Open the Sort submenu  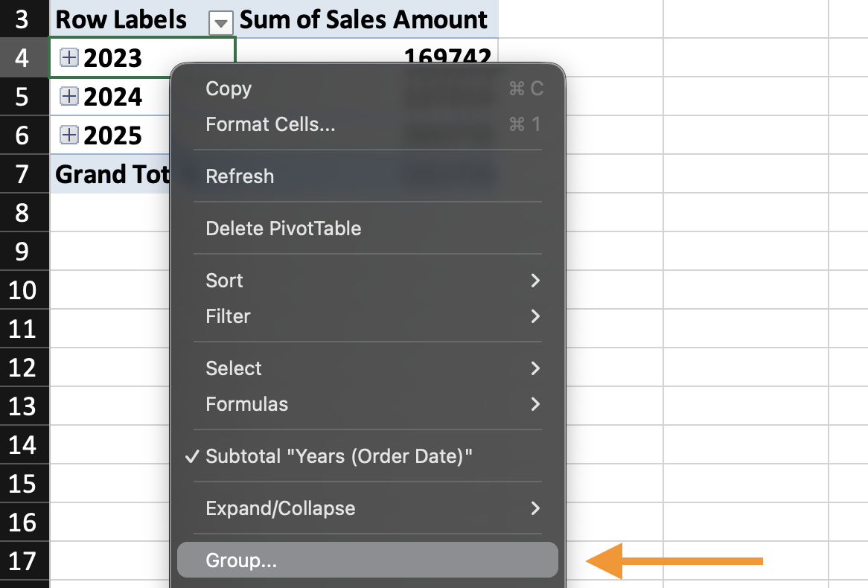[224, 281]
